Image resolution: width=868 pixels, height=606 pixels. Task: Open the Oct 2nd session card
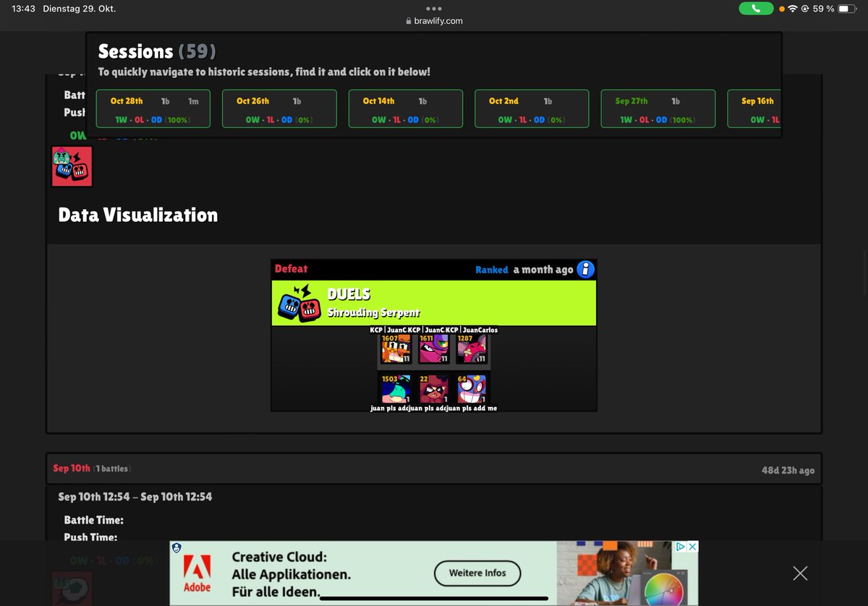pyautogui.click(x=532, y=109)
